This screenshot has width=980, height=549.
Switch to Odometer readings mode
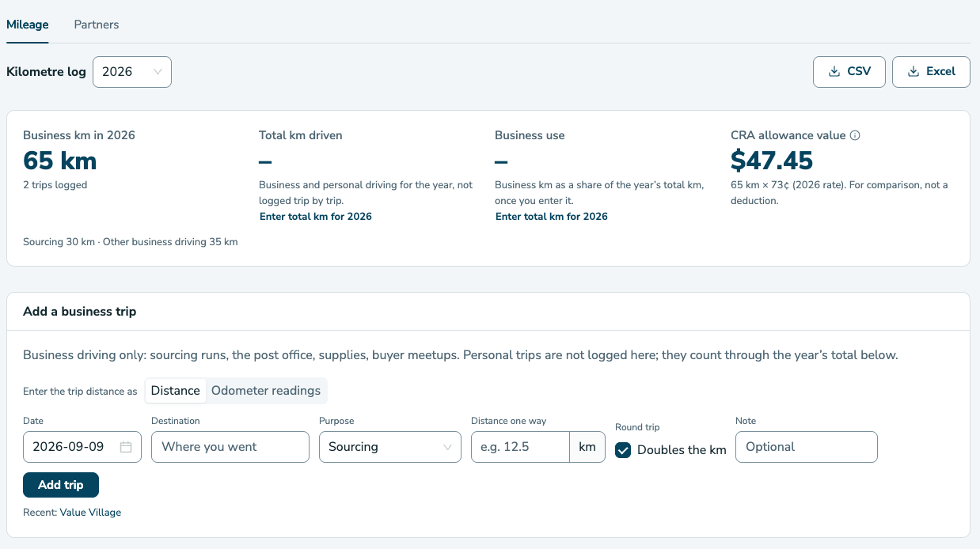tap(266, 391)
